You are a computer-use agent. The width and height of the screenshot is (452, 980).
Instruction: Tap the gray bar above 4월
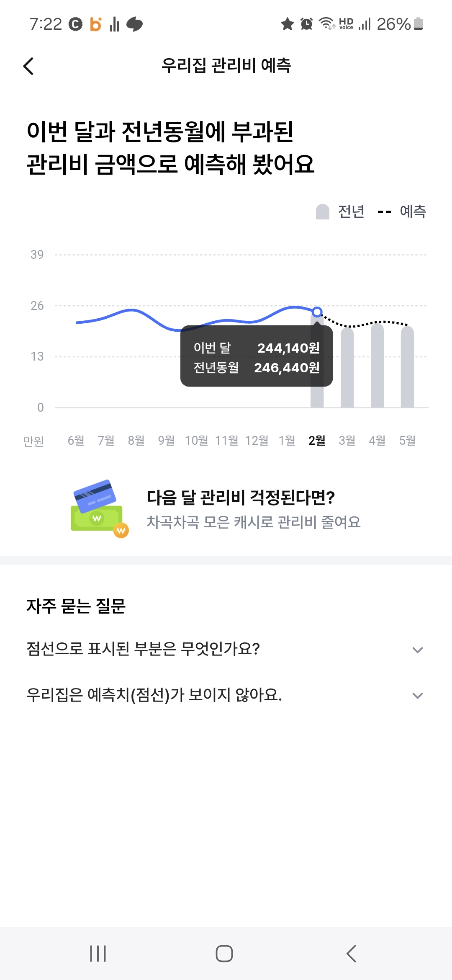click(377, 366)
